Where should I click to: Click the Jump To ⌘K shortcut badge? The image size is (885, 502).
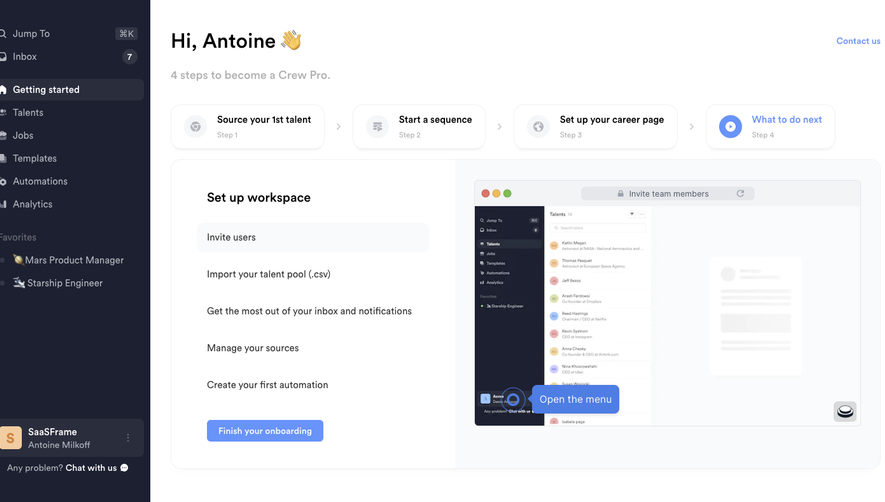click(126, 34)
